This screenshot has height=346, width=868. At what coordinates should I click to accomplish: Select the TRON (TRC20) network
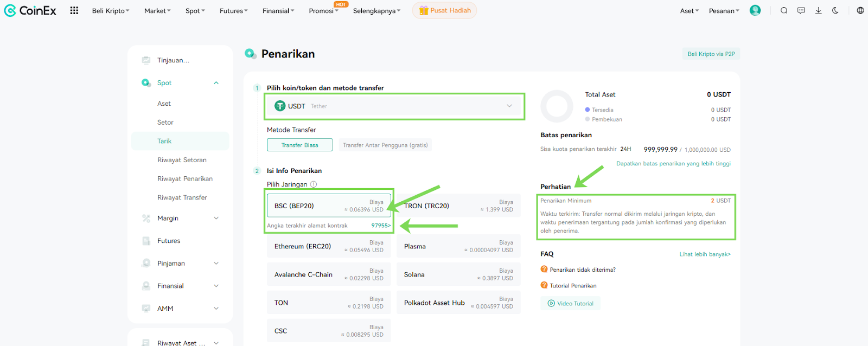coord(458,206)
